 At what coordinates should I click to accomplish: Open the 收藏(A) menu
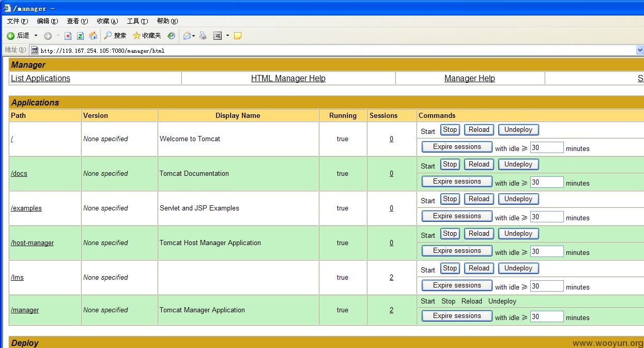108,21
